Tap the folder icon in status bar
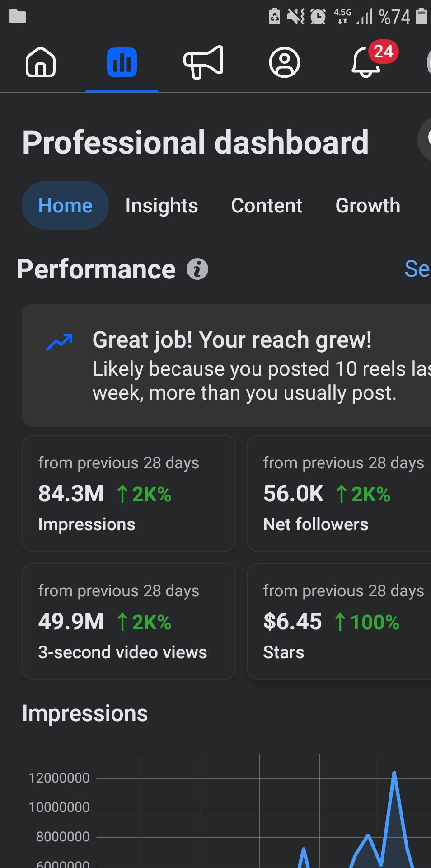 [x=18, y=16]
